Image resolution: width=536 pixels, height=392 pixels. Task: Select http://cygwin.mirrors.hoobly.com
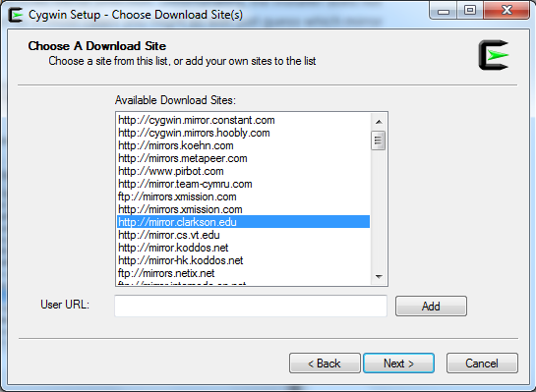point(243,133)
